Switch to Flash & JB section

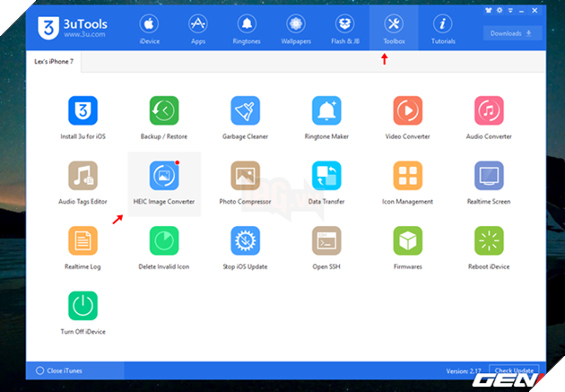(345, 29)
